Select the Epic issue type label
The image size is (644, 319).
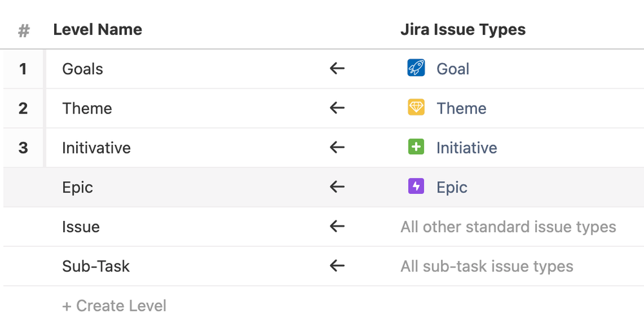pos(451,188)
